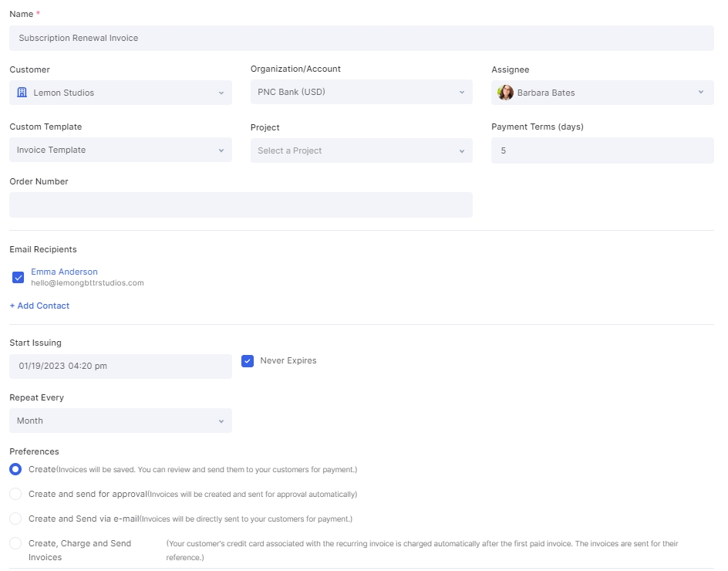Click the Repeat Every chevron arrow

(221, 421)
